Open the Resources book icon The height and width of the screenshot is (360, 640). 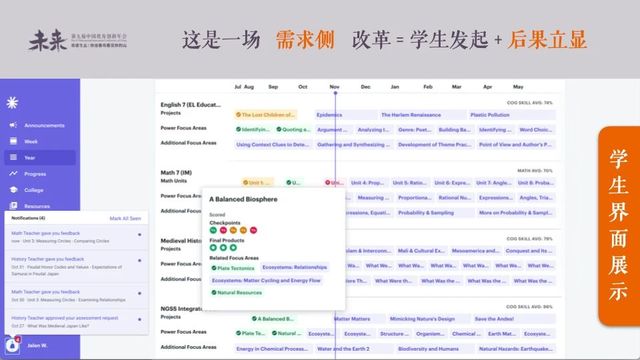point(13,206)
